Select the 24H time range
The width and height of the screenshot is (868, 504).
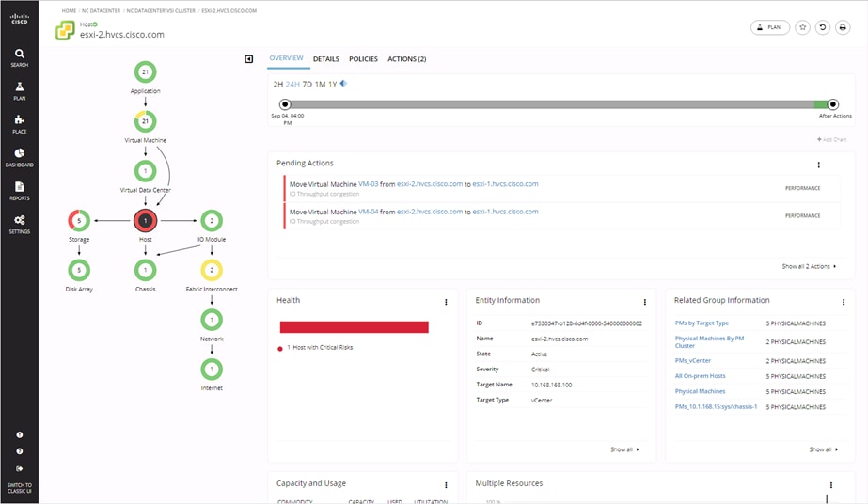pyautogui.click(x=292, y=84)
